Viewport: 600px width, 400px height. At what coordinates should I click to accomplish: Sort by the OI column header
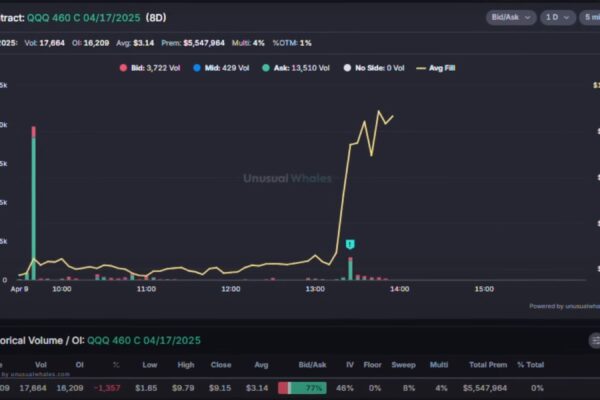point(80,365)
